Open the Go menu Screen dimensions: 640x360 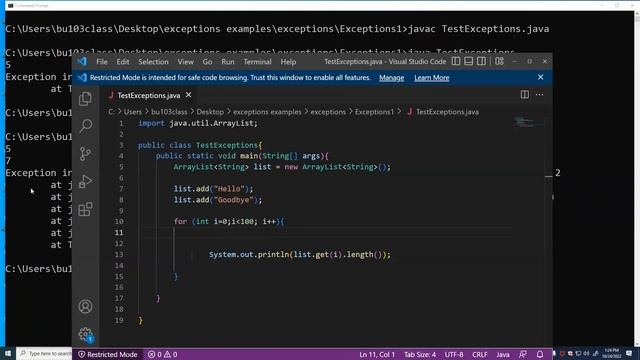tap(207, 62)
